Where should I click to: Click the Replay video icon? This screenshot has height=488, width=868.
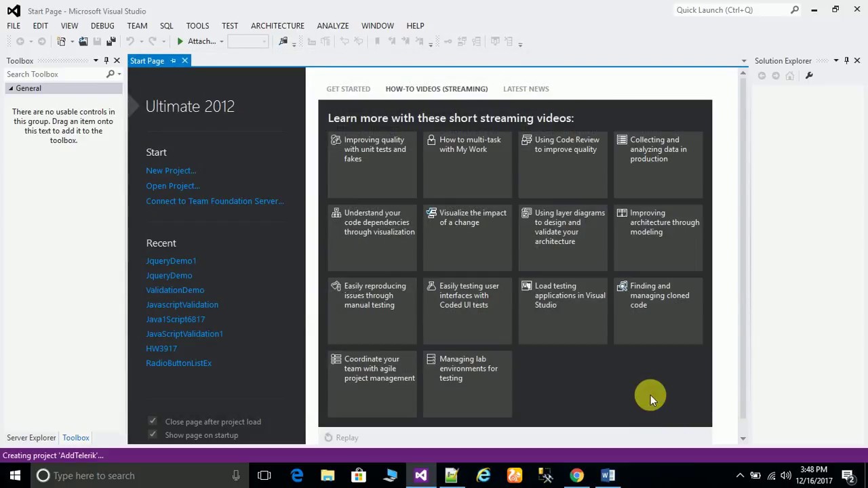pos(328,438)
